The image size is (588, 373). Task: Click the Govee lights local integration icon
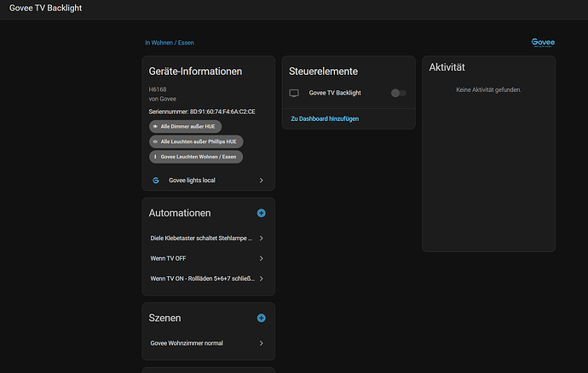coord(156,181)
